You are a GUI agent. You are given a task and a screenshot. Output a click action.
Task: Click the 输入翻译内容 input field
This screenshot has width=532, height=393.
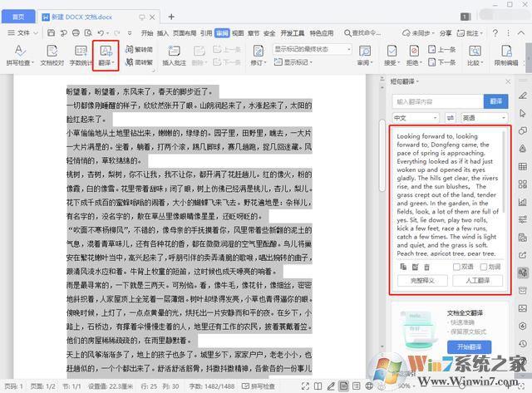(x=436, y=101)
